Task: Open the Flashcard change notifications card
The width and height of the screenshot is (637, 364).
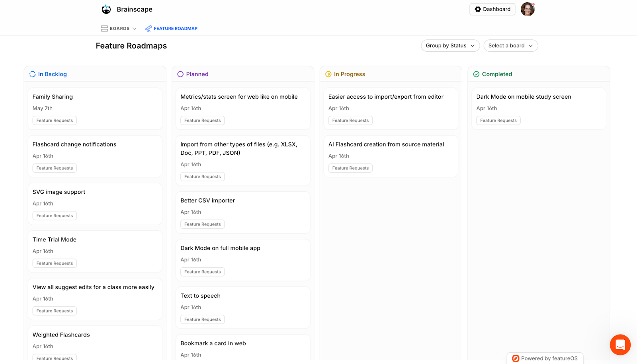Action: pos(95,156)
